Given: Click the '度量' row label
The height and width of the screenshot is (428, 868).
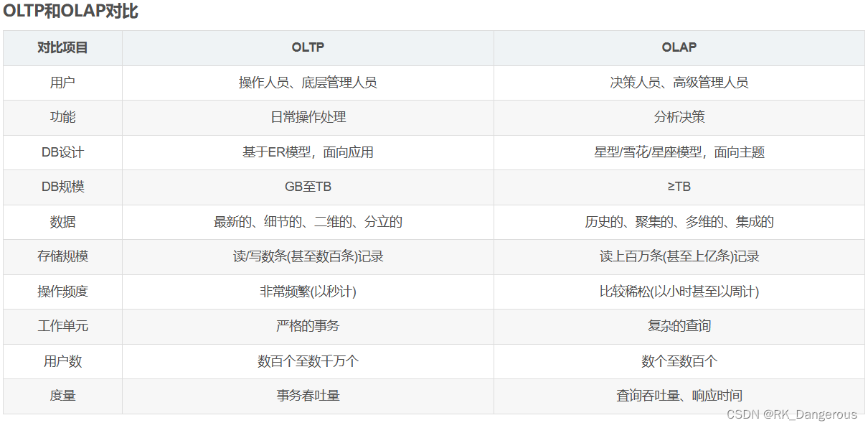Looking at the screenshot, I should coord(62,396).
